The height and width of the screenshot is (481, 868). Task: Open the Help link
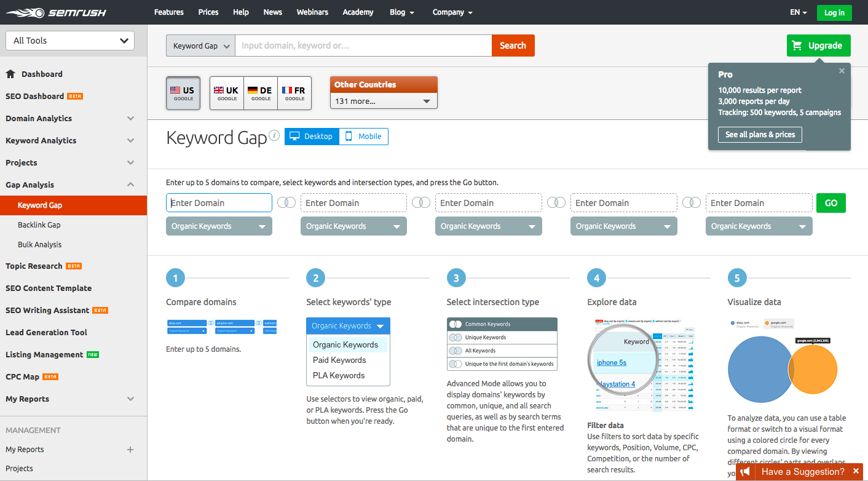[241, 12]
